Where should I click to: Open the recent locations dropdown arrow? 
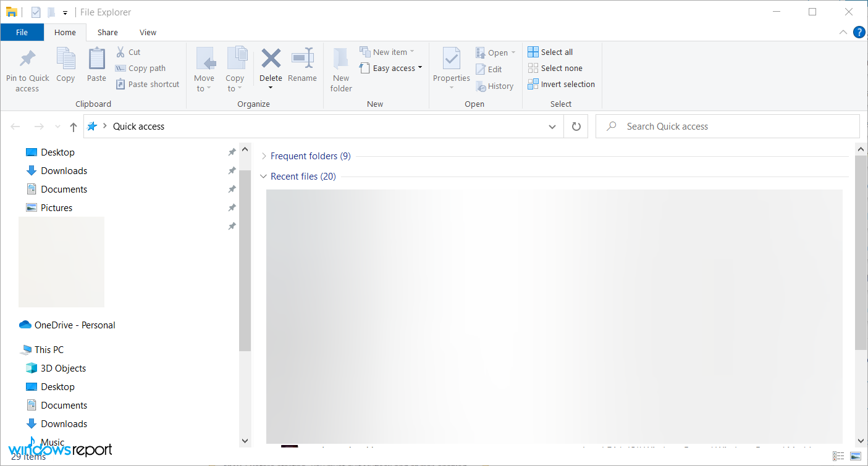coord(57,127)
